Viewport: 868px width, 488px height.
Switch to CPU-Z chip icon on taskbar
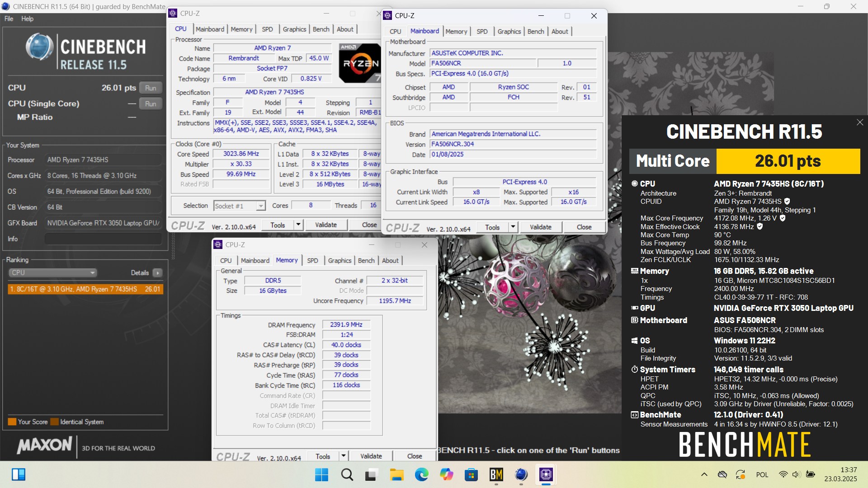546,474
